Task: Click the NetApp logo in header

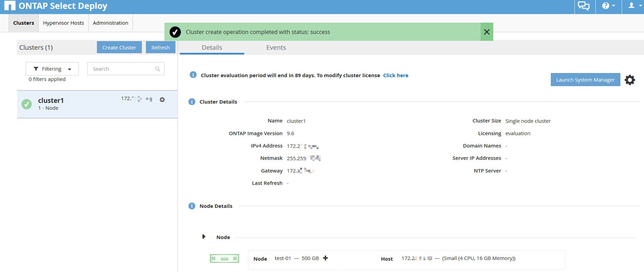Action: [10, 6]
